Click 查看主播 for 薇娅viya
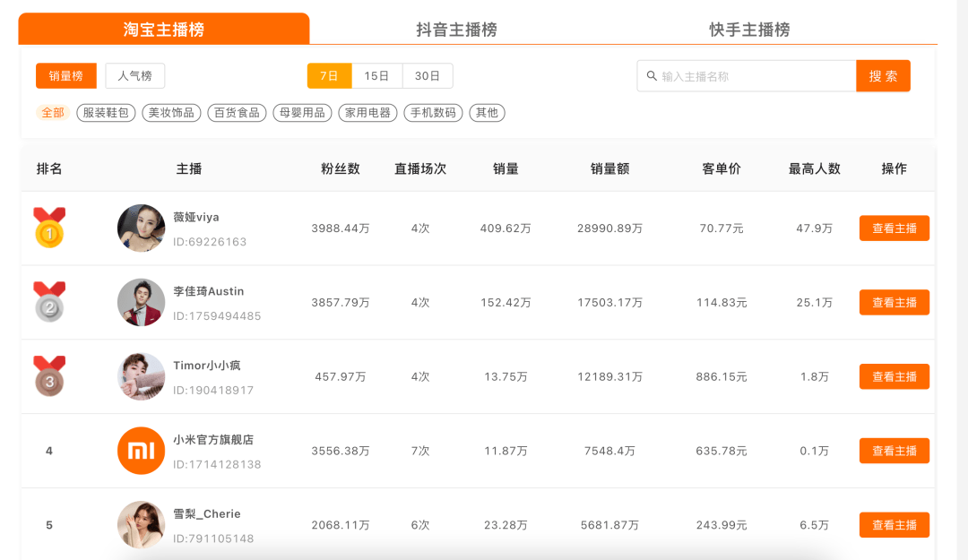 [x=895, y=228]
